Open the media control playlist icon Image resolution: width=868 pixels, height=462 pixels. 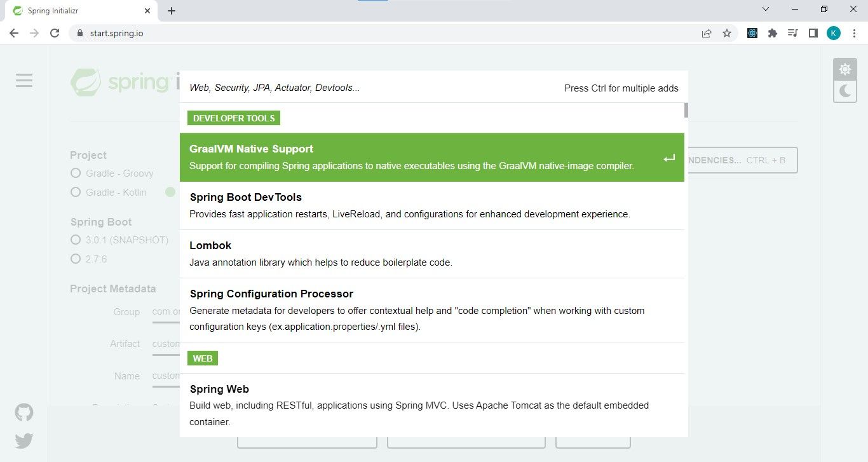coord(793,33)
